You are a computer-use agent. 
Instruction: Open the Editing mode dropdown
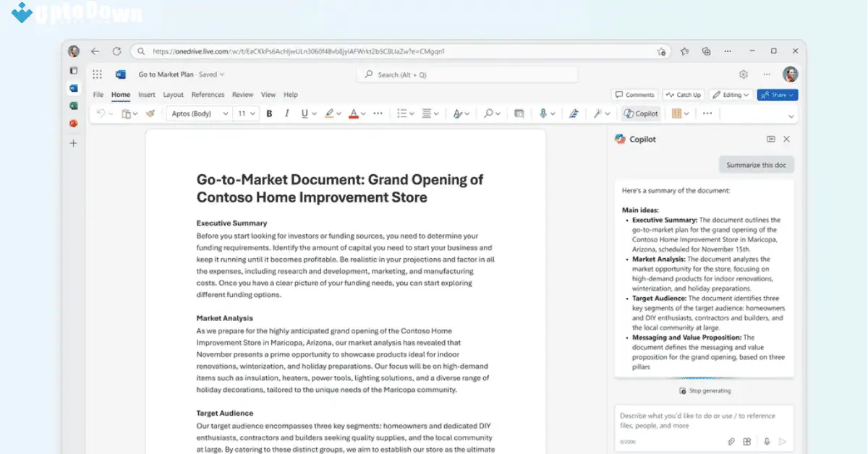(731, 95)
